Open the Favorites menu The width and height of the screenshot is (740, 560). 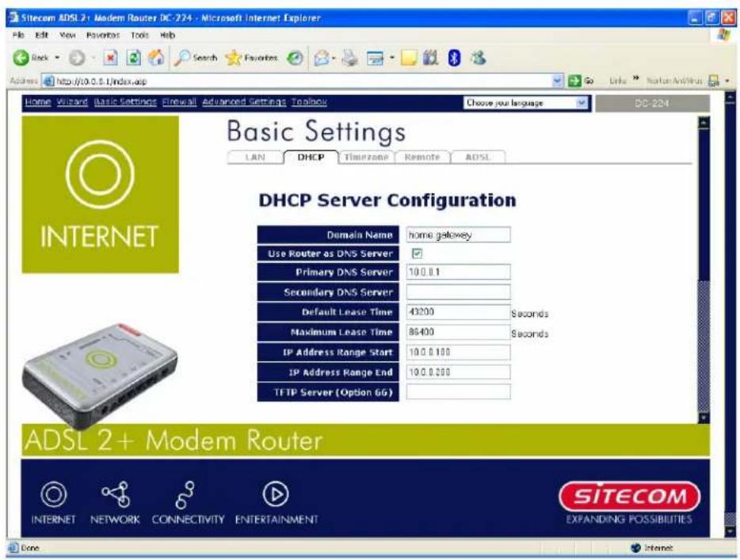click(x=103, y=35)
